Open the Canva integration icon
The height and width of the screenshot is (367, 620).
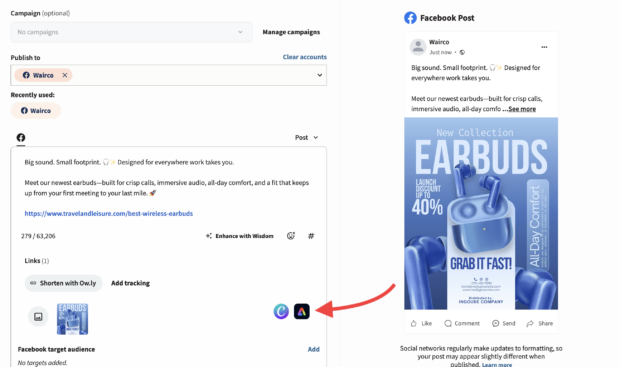click(281, 312)
